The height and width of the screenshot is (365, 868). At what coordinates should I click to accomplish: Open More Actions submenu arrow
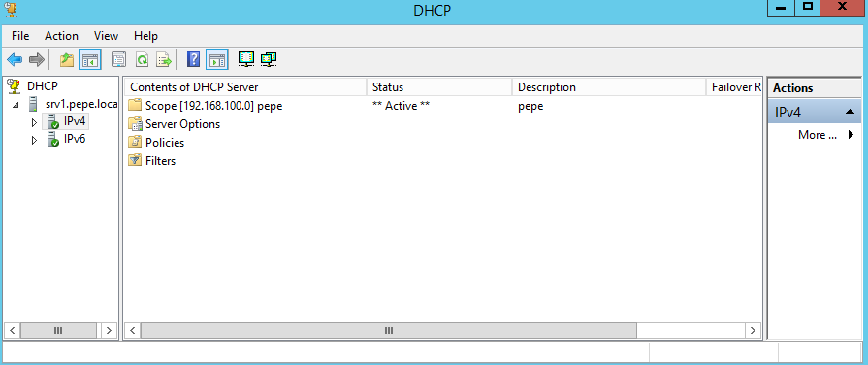(851, 135)
